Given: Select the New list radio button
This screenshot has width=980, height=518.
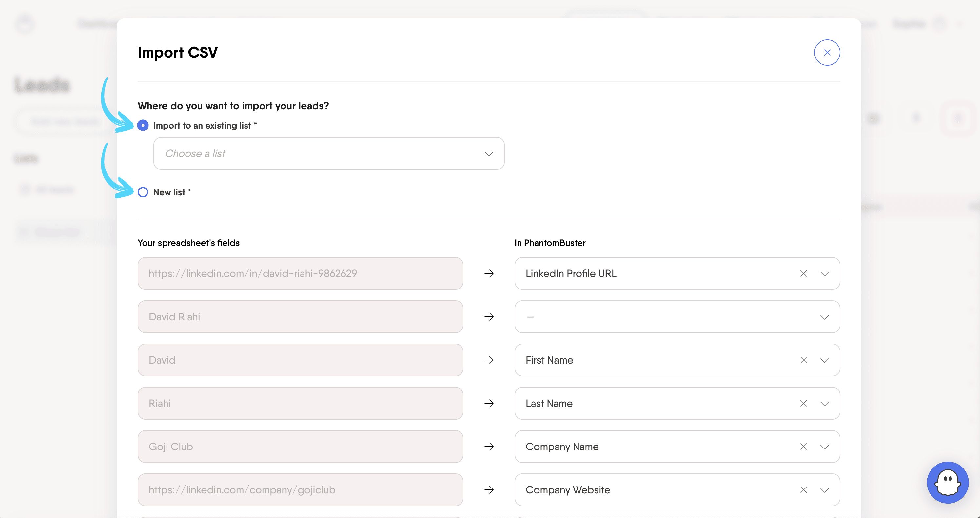Looking at the screenshot, I should click(143, 192).
